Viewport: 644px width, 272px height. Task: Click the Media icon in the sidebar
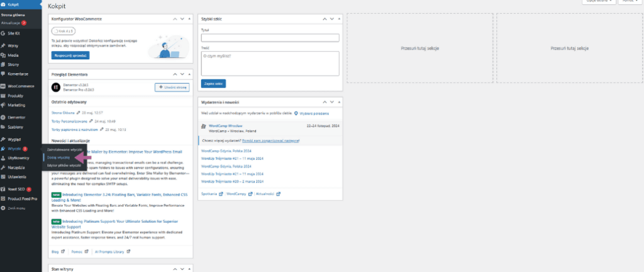pyautogui.click(x=3, y=55)
